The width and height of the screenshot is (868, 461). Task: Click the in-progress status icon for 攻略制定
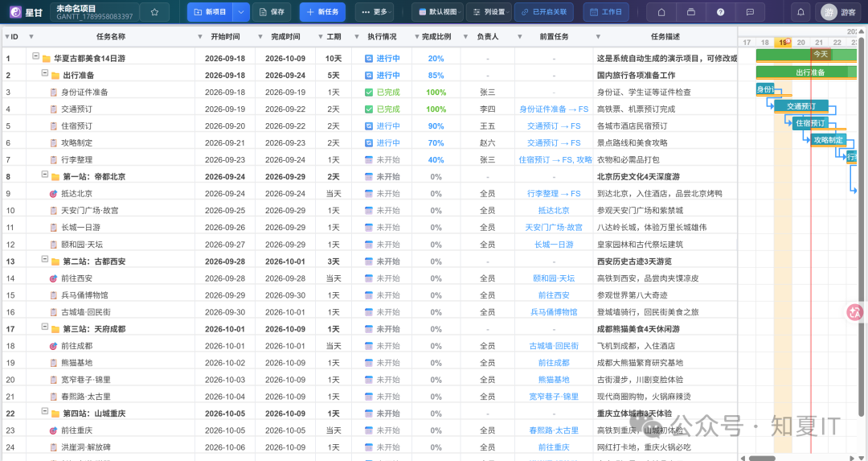pos(369,143)
